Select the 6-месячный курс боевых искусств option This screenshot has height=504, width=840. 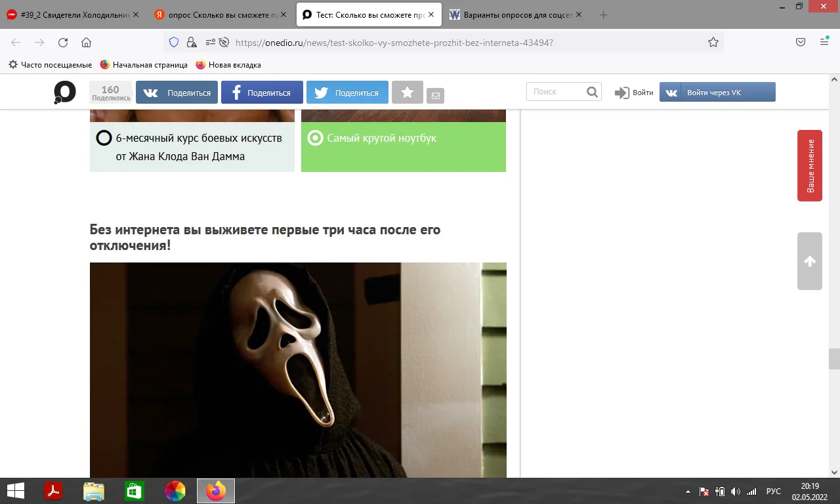pos(192,147)
